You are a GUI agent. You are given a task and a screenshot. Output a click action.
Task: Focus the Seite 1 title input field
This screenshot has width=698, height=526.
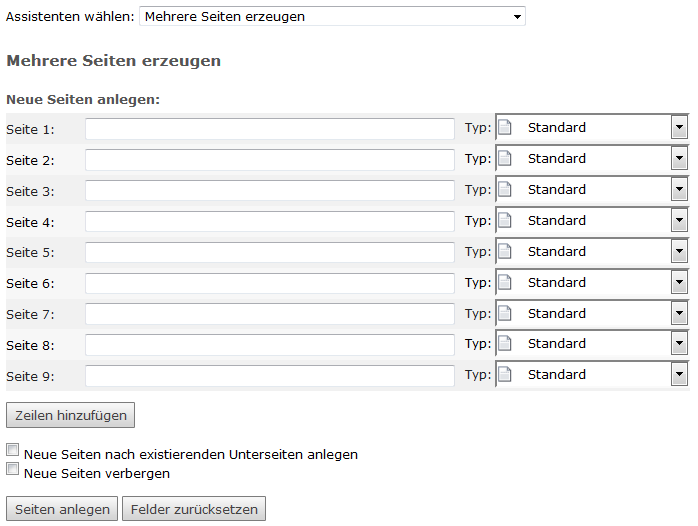(269, 129)
